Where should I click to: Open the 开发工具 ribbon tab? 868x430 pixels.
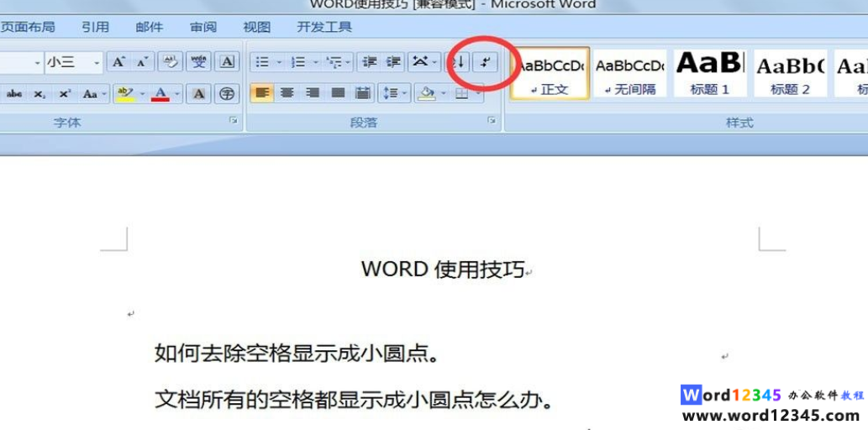(x=324, y=27)
